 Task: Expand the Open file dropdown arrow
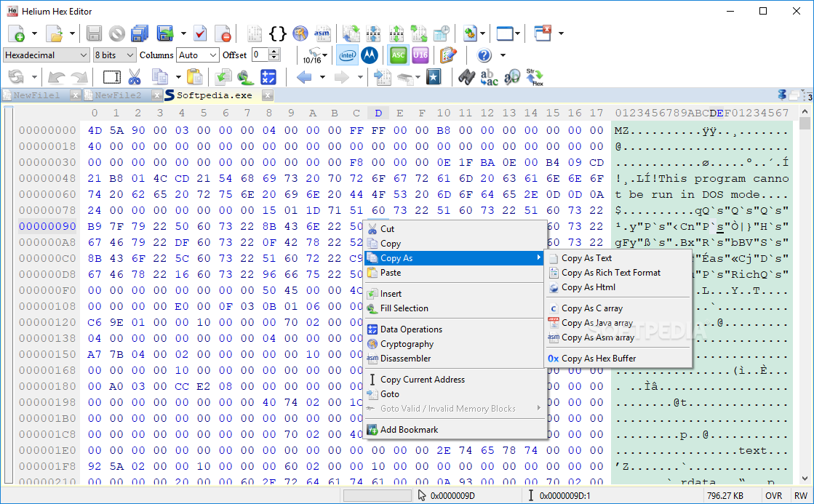[71, 33]
